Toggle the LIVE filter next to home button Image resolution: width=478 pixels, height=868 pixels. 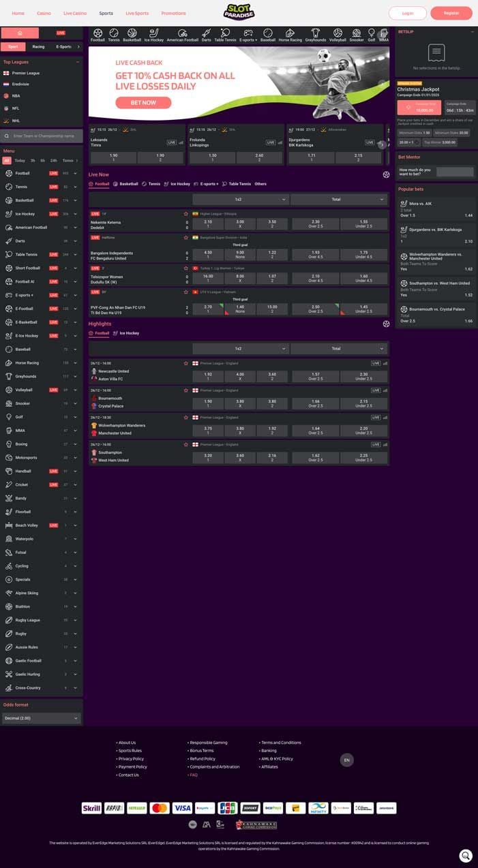pyautogui.click(x=61, y=33)
